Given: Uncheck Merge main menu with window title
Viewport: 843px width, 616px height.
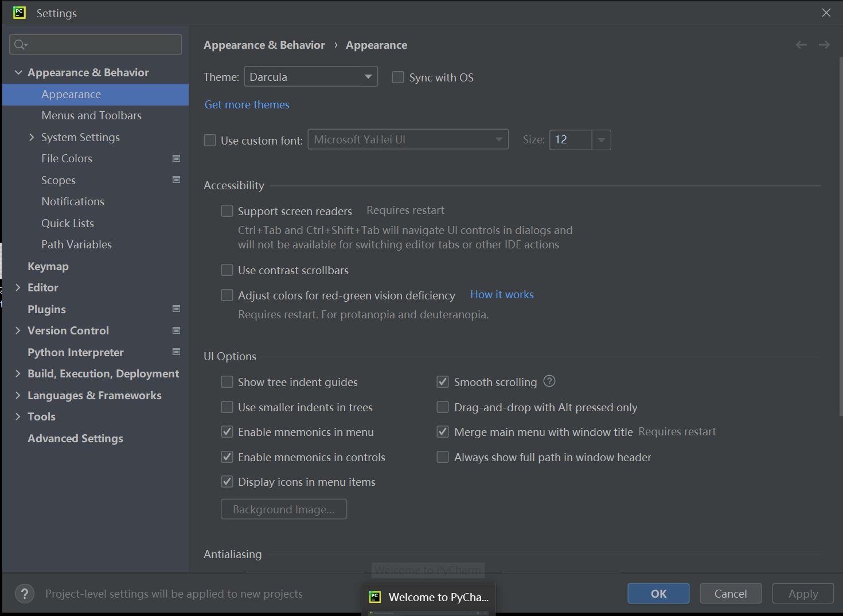Looking at the screenshot, I should click(443, 432).
